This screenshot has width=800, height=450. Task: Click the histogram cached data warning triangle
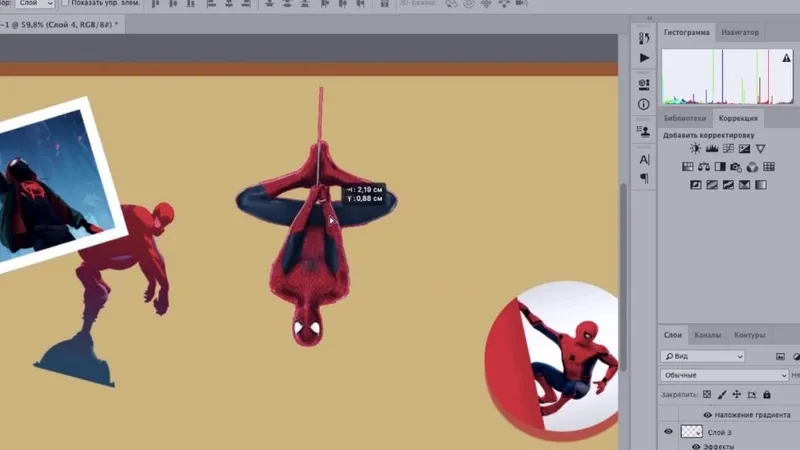pos(786,58)
